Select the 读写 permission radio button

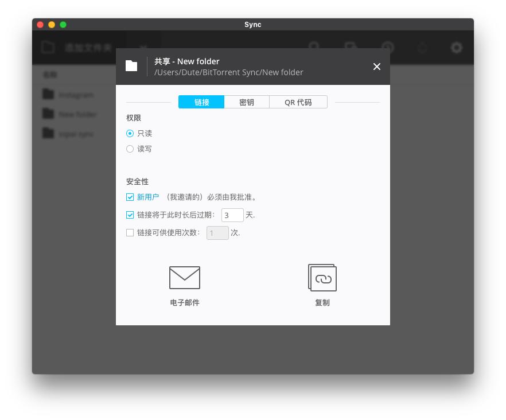coord(130,149)
